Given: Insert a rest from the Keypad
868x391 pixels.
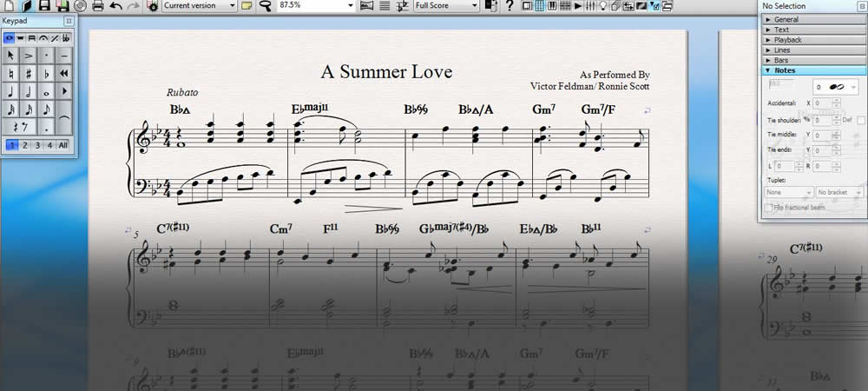Looking at the screenshot, I should click(20, 127).
